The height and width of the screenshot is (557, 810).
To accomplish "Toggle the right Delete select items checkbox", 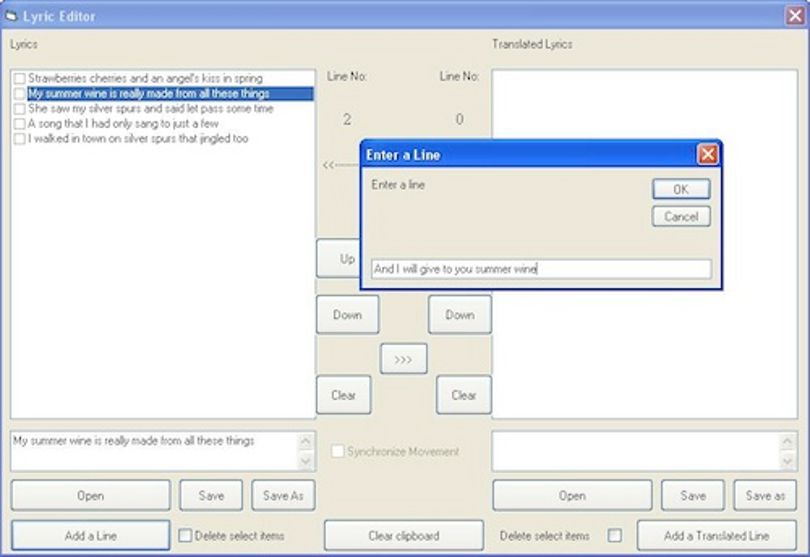I will coord(615,535).
